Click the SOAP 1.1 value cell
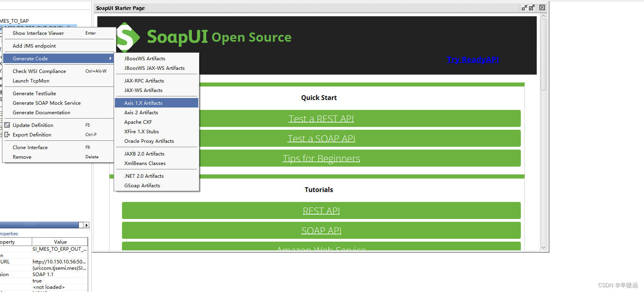The image size is (644, 292). pyautogui.click(x=60, y=275)
